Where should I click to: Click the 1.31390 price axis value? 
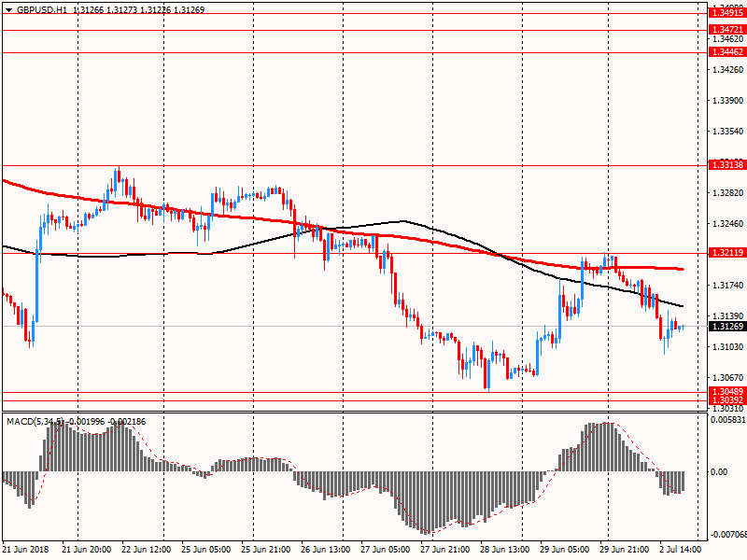[x=728, y=315]
